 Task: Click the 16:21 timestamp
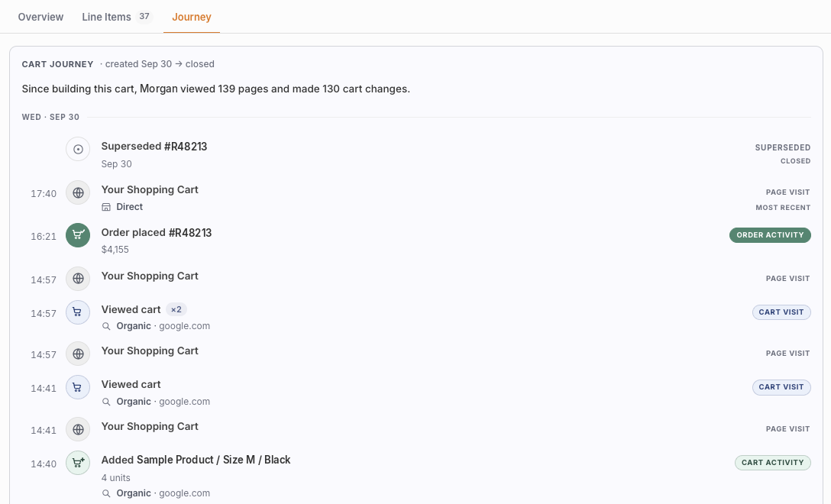click(x=44, y=237)
